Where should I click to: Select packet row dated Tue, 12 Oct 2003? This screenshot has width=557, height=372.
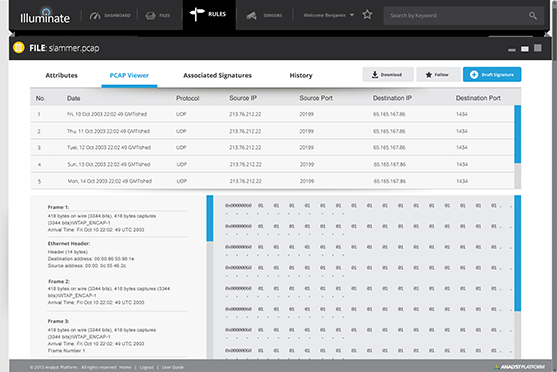coord(272,147)
